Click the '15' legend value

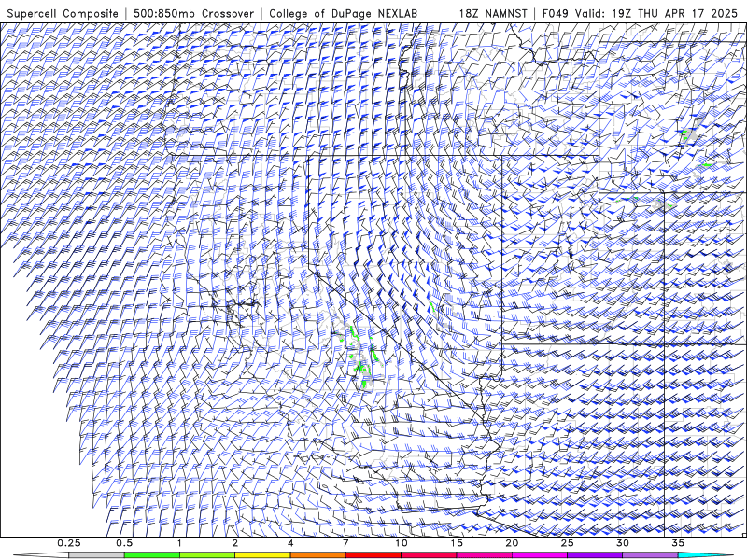pos(457,543)
